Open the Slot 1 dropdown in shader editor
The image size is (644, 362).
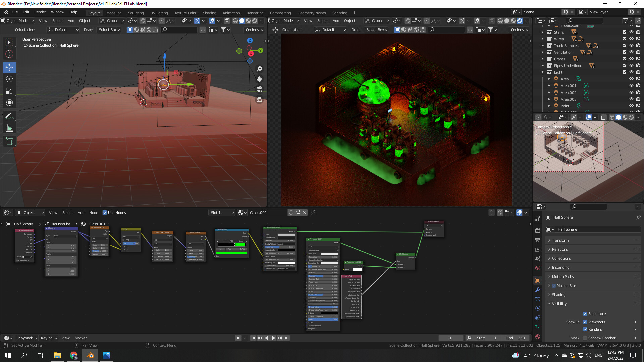[221, 213]
